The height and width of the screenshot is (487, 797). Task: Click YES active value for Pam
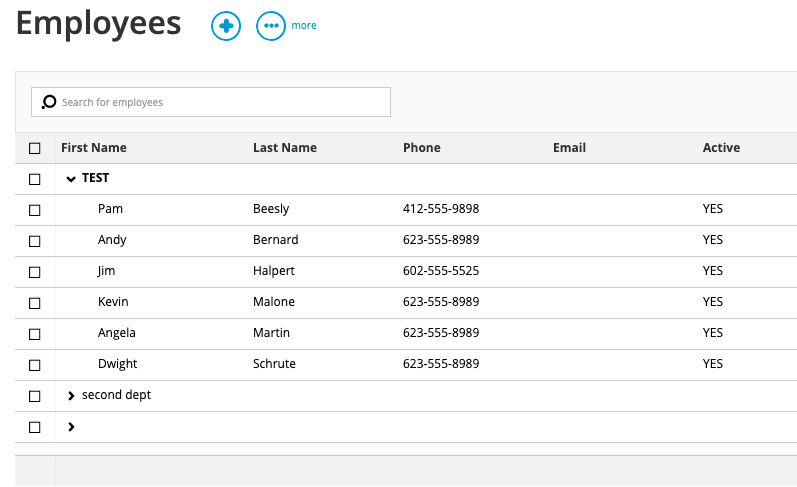pyautogui.click(x=713, y=208)
